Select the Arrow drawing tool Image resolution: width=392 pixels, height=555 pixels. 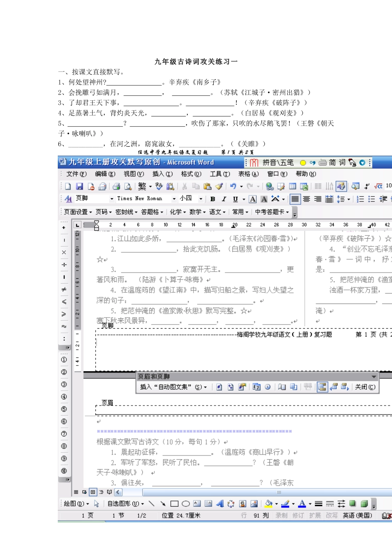click(163, 504)
